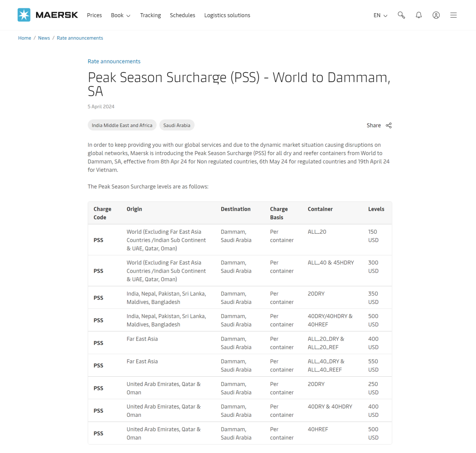Click the MAERSK wordmark
This screenshot has height=453, width=476.
(x=57, y=15)
